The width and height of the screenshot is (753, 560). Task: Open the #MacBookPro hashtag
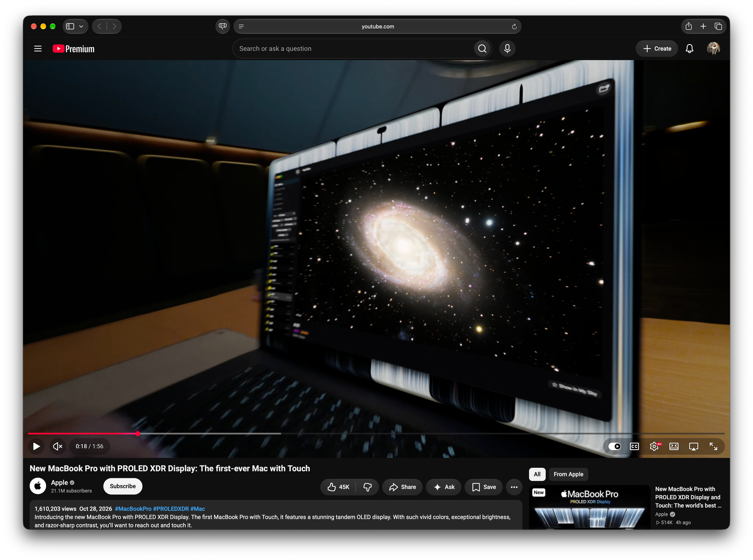pyautogui.click(x=133, y=509)
